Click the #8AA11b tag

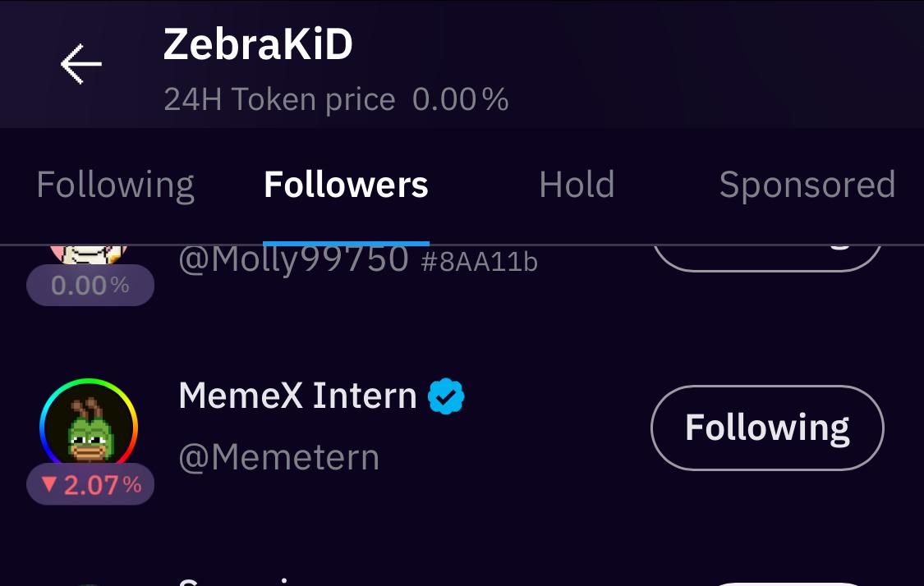click(479, 262)
